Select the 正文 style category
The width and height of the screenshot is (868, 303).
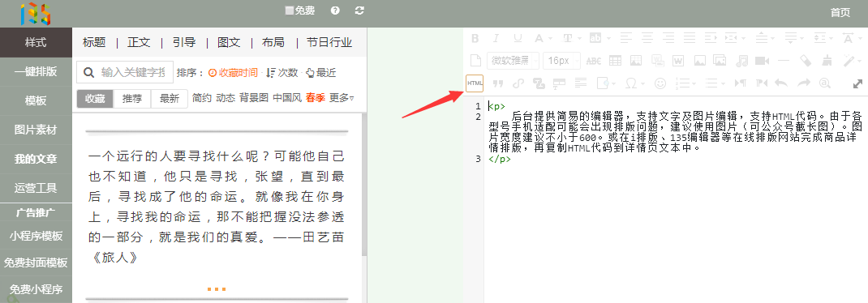[139, 43]
